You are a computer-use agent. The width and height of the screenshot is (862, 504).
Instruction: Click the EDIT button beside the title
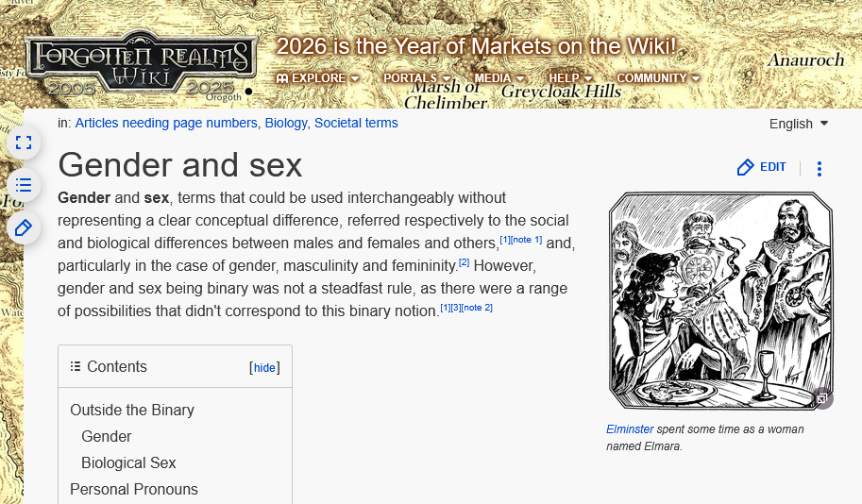pos(761,167)
